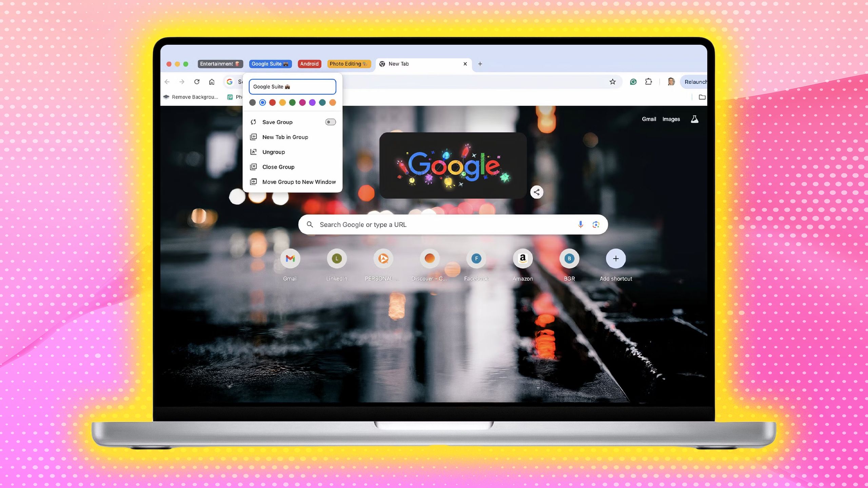
Task: Click the Facebook shortcut icon
Action: coord(476,258)
